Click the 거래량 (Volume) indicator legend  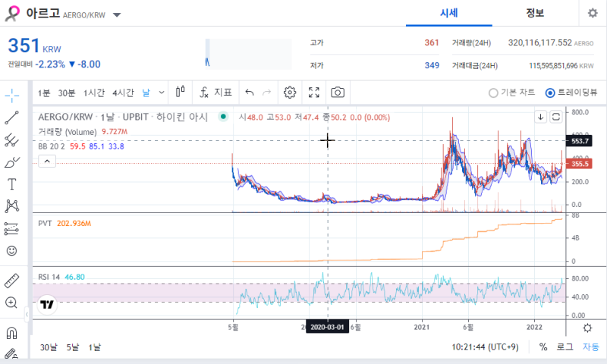[68, 132]
